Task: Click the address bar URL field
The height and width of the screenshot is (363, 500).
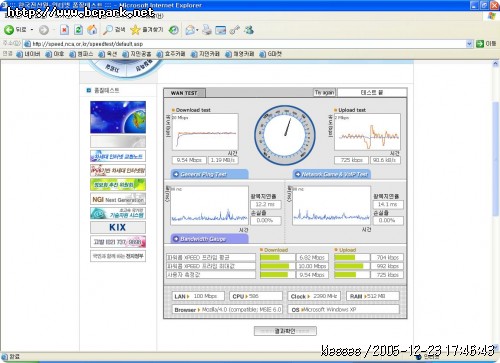Action: pos(248,44)
